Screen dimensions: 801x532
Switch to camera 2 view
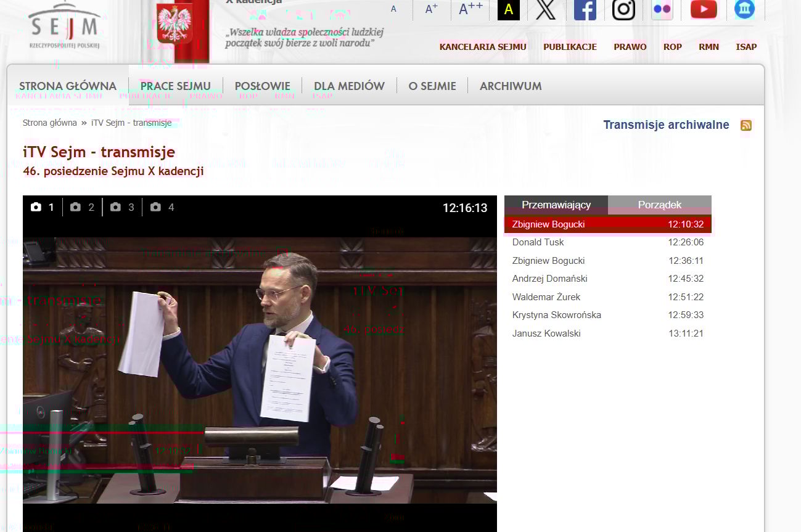(83, 207)
